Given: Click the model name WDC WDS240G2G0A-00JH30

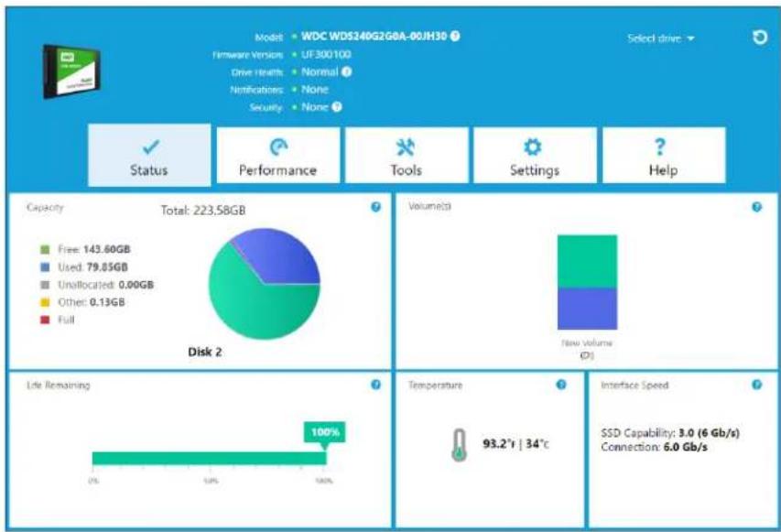Looking at the screenshot, I should click(x=374, y=37).
